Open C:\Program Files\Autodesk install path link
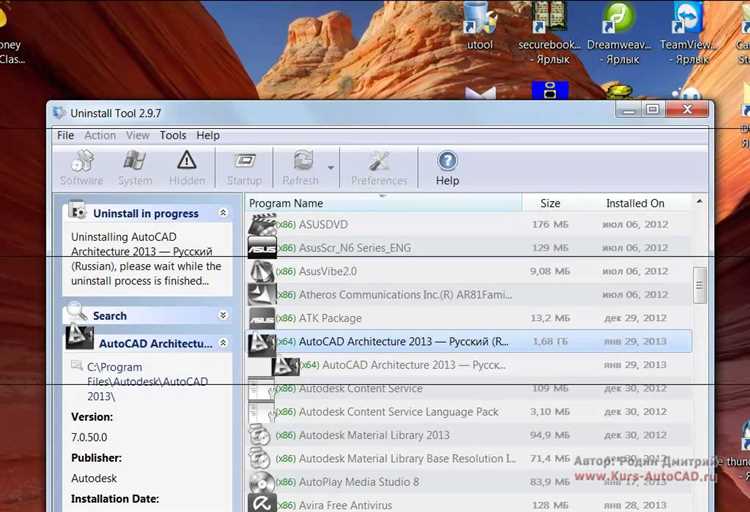Image resolution: width=750 pixels, height=512 pixels. (x=147, y=382)
